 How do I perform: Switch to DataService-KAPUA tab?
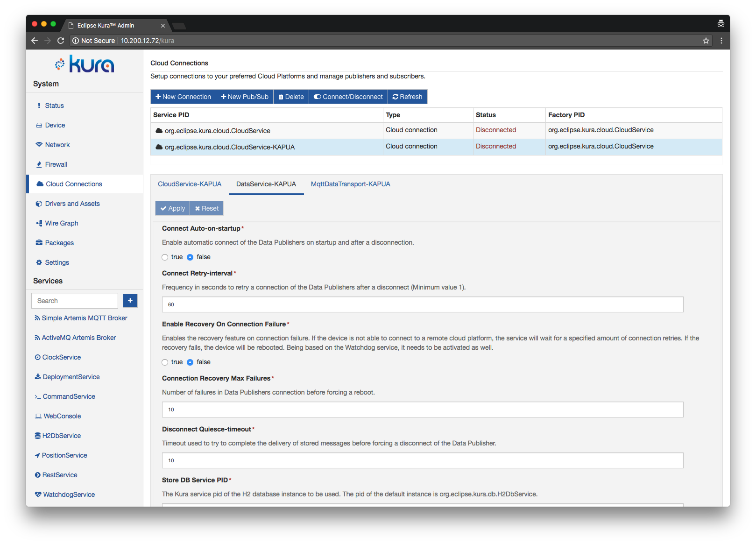pyautogui.click(x=266, y=184)
